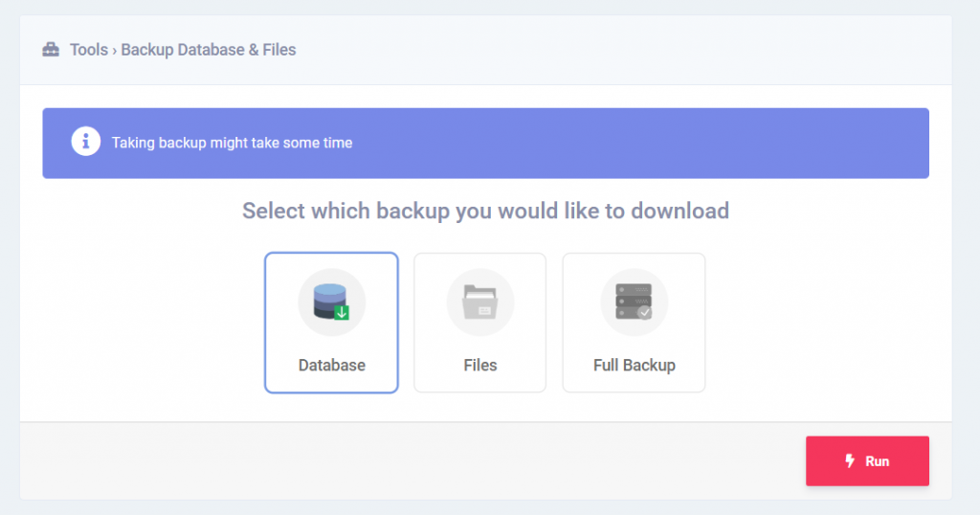
Task: Click the lightning bolt on Run button
Action: coord(850,461)
